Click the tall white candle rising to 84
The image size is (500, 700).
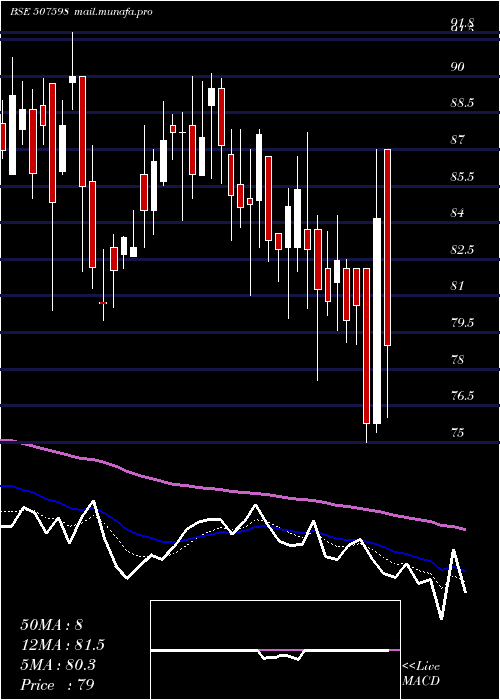pyautogui.click(x=377, y=321)
